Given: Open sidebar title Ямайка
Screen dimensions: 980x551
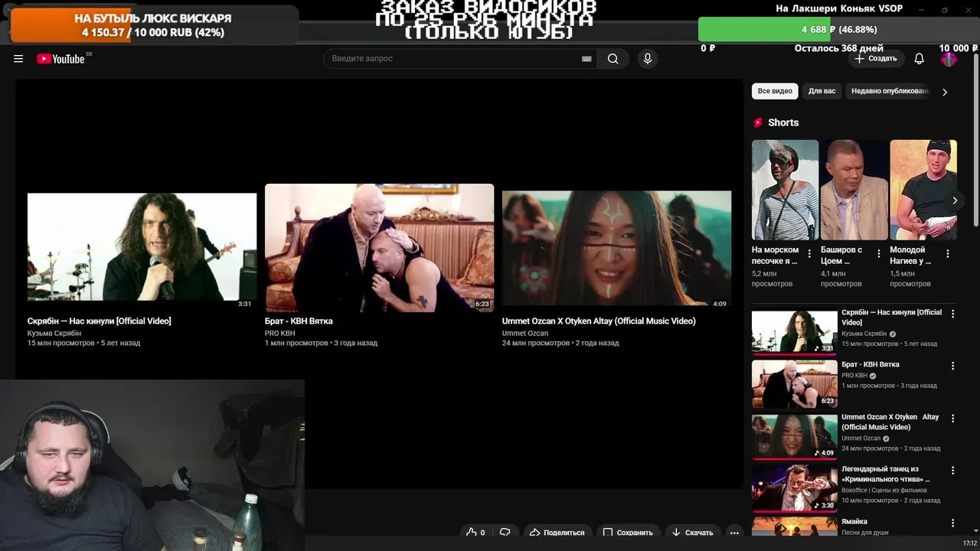Looking at the screenshot, I should click(854, 522).
